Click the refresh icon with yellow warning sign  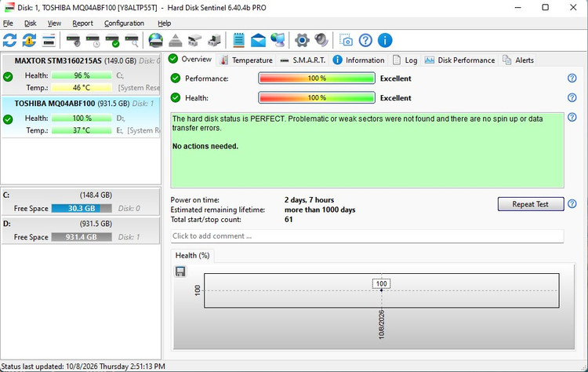tap(29, 40)
